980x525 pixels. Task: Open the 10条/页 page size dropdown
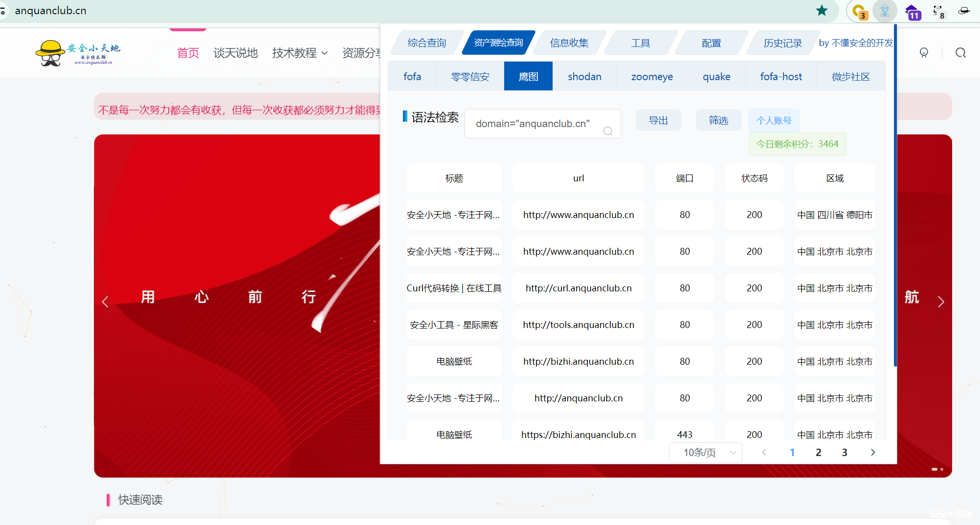(x=705, y=452)
